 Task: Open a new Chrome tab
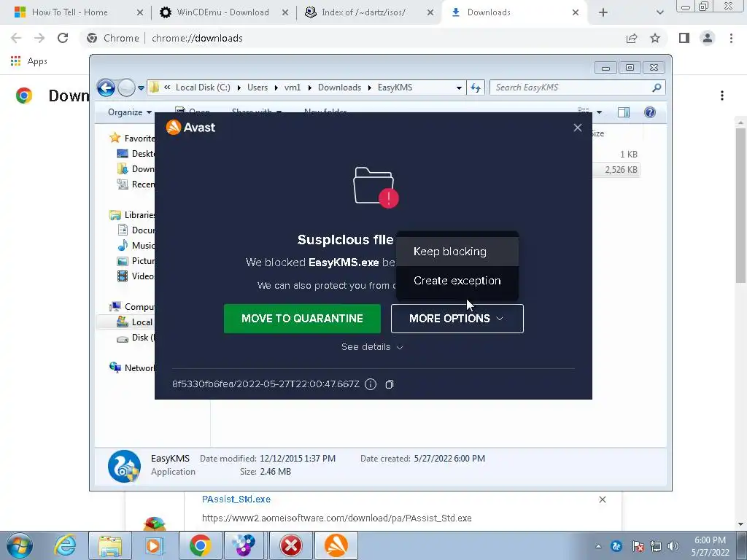pyautogui.click(x=603, y=13)
